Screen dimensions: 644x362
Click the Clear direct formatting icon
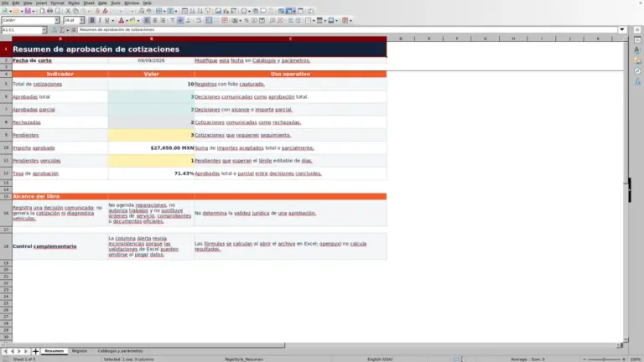(x=105, y=11)
